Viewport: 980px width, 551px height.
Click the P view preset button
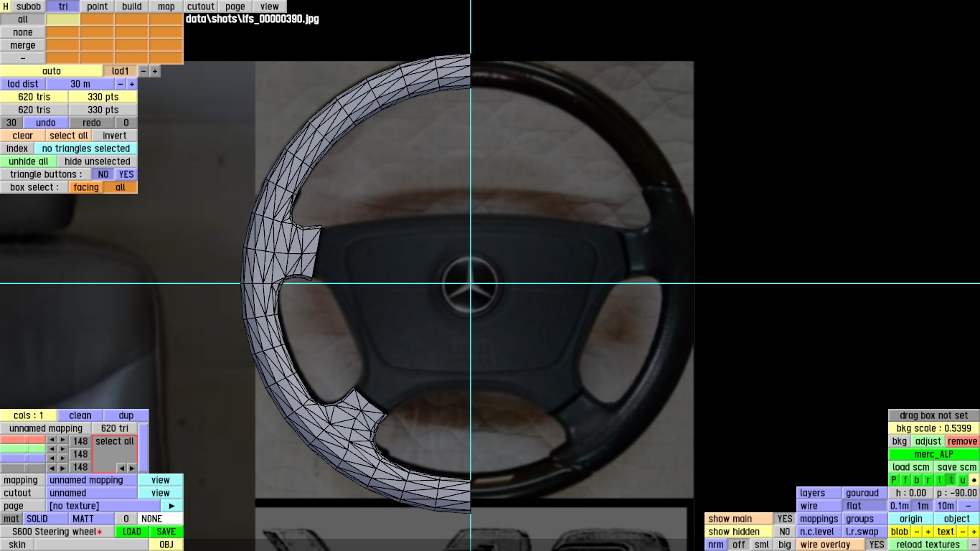[x=894, y=480]
